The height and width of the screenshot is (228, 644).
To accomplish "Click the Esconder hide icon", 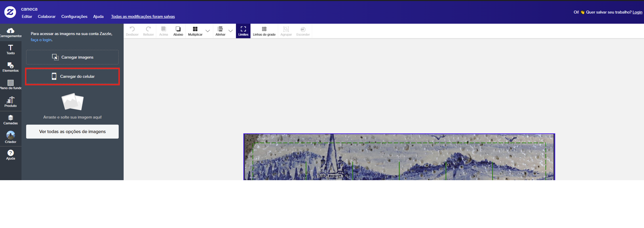I will click(x=303, y=31).
